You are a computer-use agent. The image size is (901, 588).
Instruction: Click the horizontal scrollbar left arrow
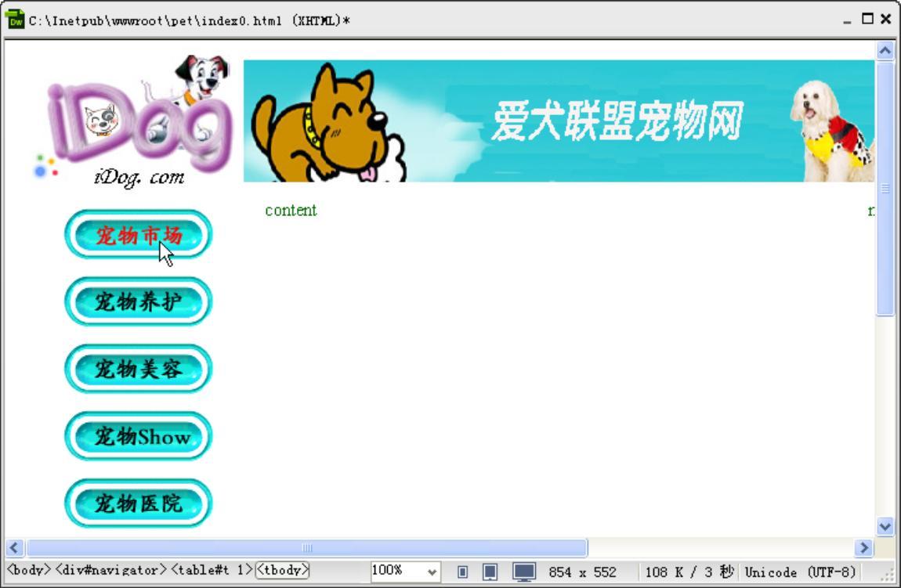point(15,548)
